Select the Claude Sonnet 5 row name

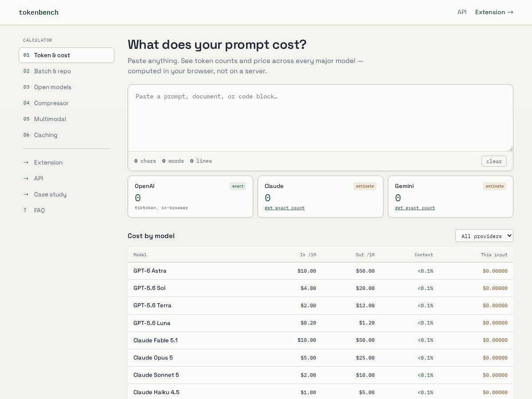pos(156,375)
